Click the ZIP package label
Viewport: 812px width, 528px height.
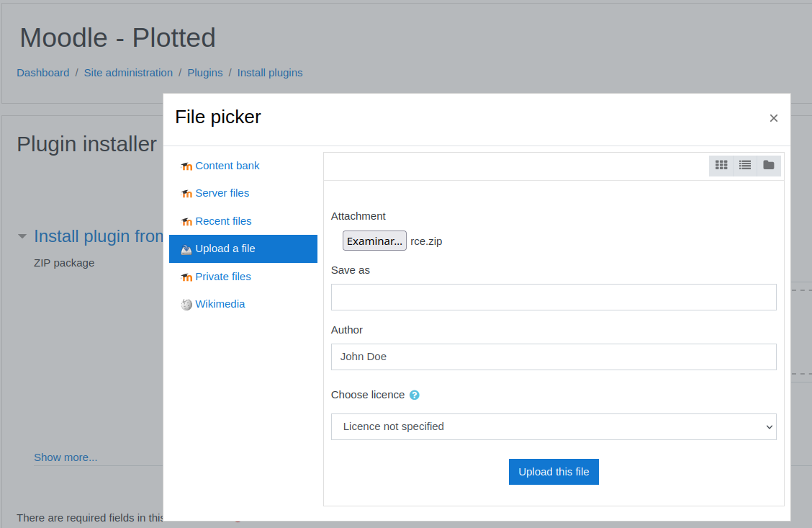click(x=64, y=263)
